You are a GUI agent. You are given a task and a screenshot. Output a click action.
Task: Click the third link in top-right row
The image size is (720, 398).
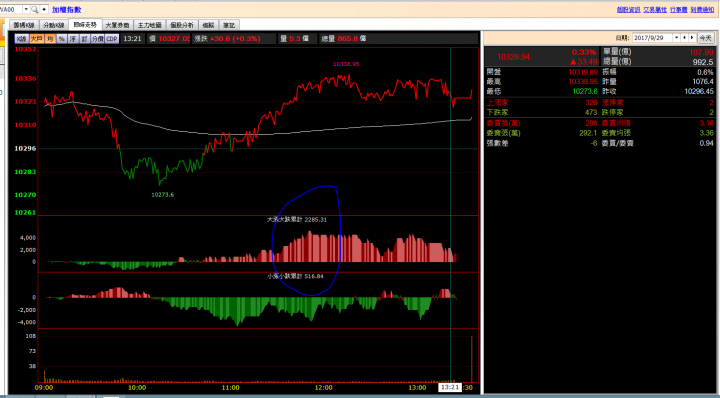click(678, 10)
